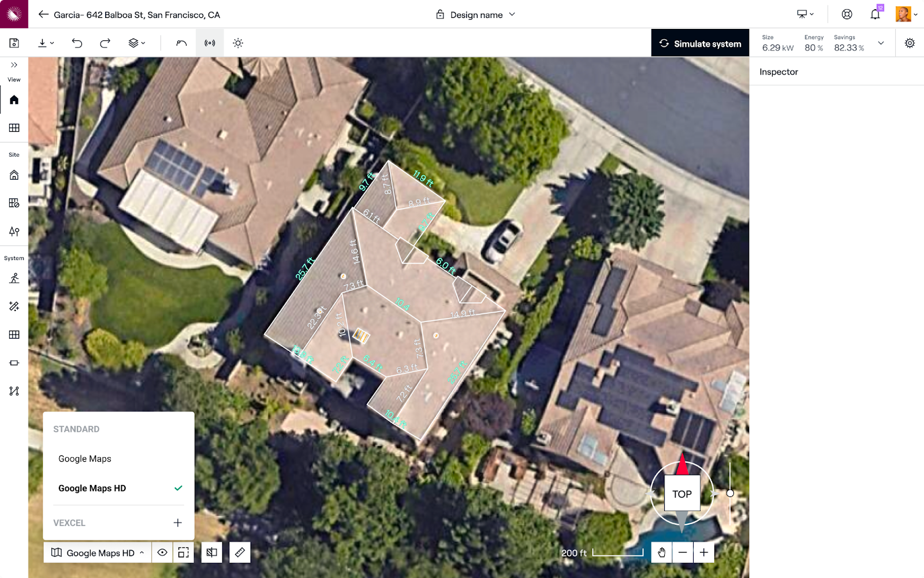Screen dimensions: 924x578
Task: Open the Design name dropdown
Action: point(476,14)
